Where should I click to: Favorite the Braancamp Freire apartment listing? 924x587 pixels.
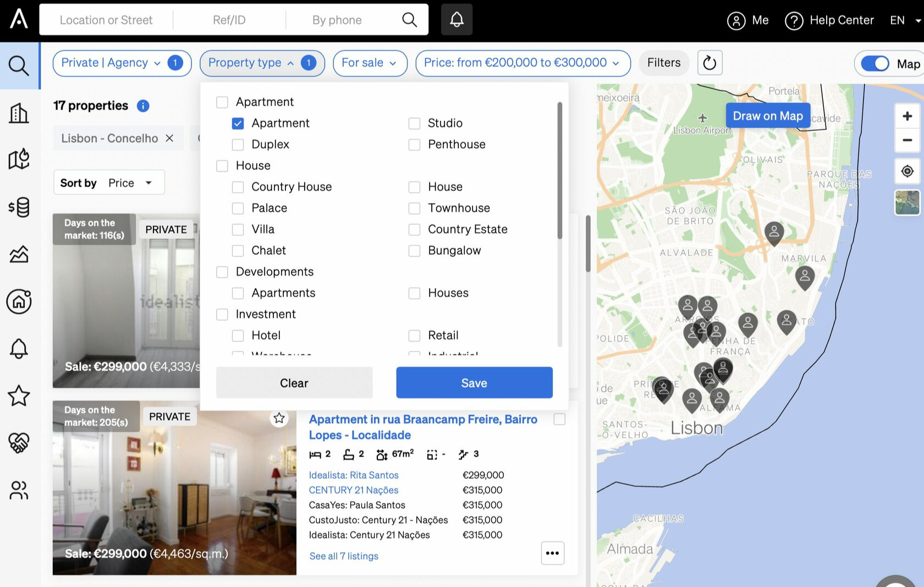279,418
